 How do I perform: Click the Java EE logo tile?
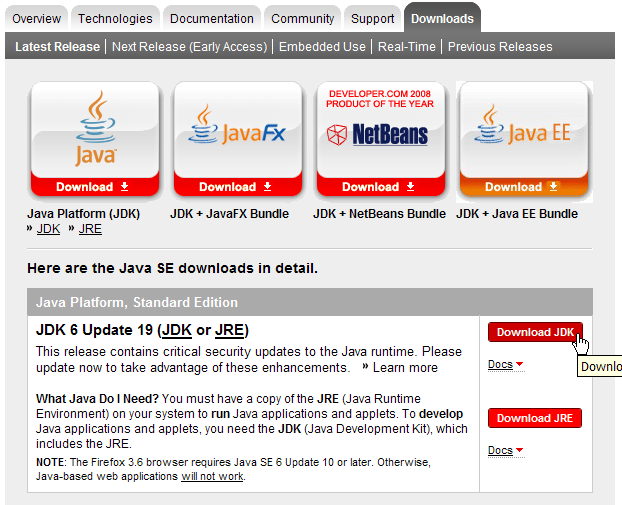pos(524,131)
